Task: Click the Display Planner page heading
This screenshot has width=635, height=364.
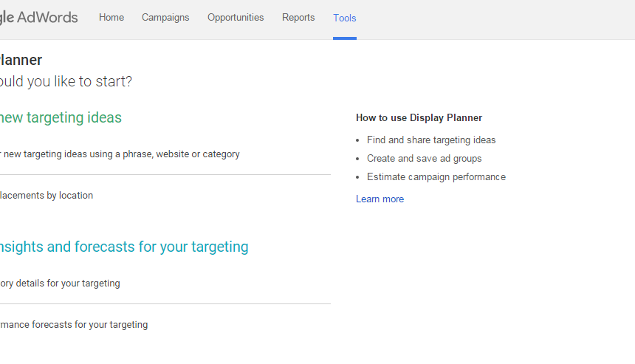Action: (21, 60)
